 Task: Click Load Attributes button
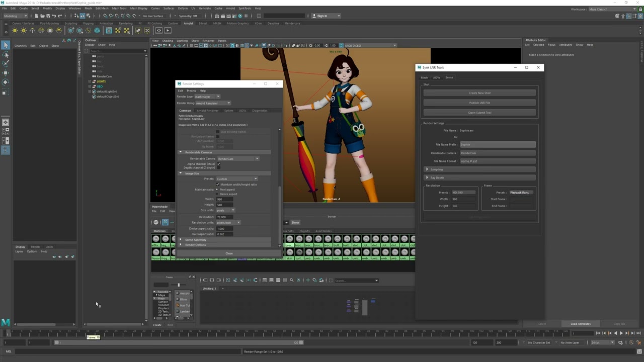pos(580,324)
